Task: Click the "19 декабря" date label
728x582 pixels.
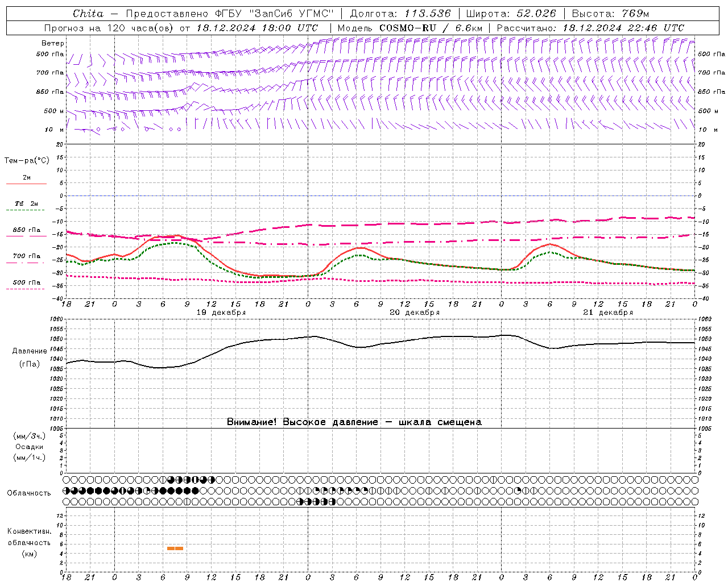Action: click(x=221, y=313)
